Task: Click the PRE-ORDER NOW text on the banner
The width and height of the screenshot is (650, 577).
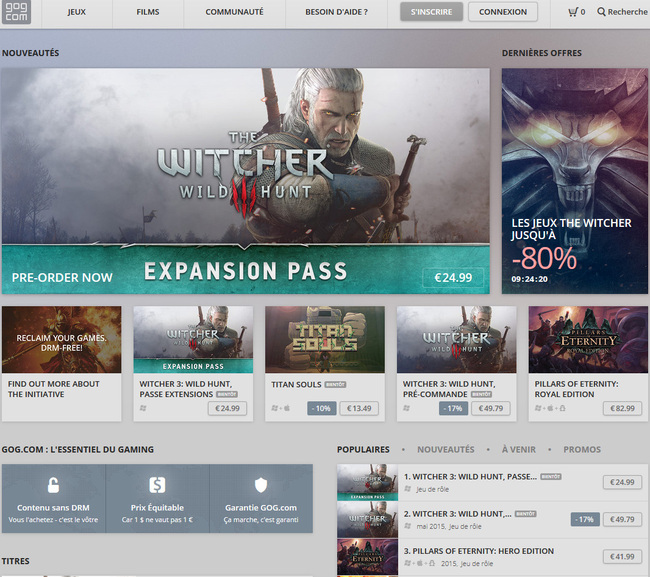Action: [62, 277]
